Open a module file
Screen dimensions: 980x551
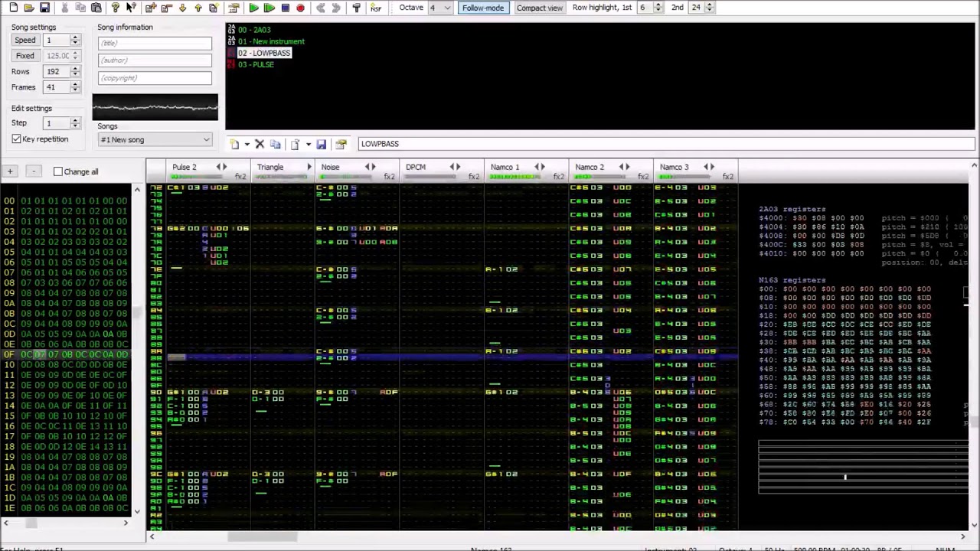[28, 8]
